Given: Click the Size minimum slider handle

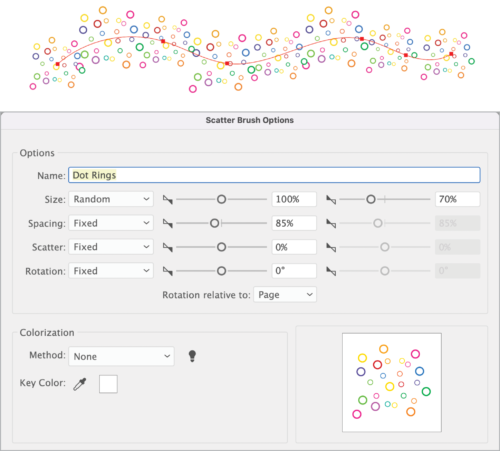Looking at the screenshot, I should 221,199.
